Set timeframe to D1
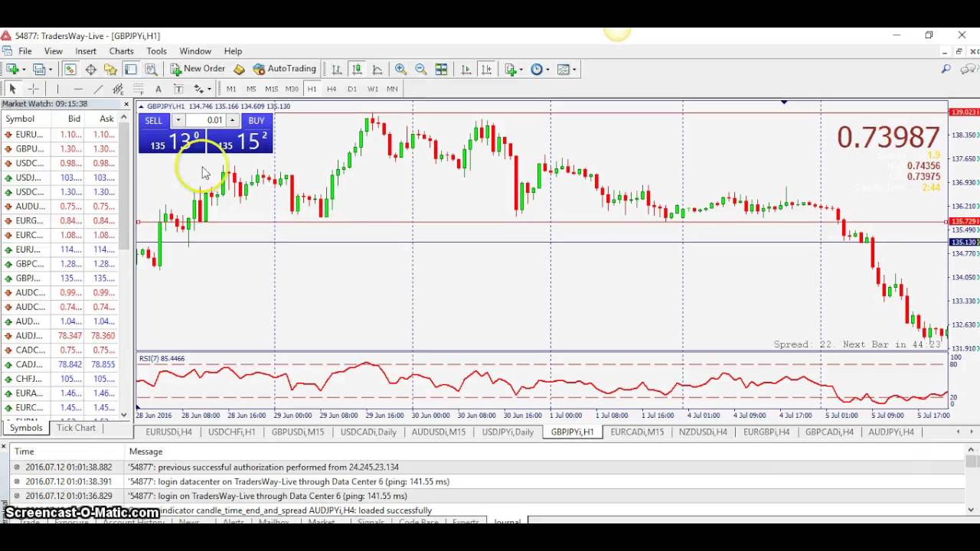The height and width of the screenshot is (551, 980). click(352, 89)
